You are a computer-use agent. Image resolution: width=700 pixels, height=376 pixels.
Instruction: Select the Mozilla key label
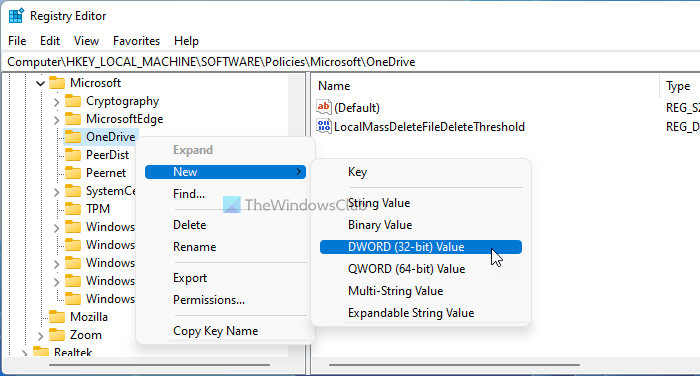coord(89,317)
